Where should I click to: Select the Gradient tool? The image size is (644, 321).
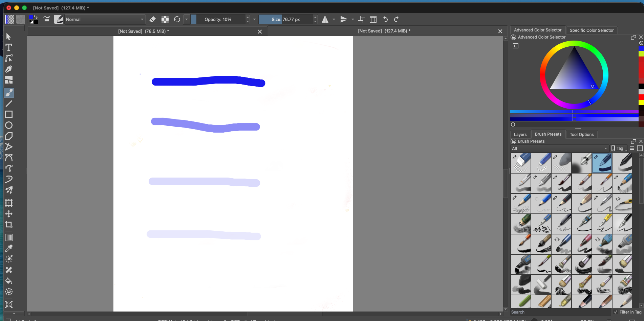coord(9,237)
